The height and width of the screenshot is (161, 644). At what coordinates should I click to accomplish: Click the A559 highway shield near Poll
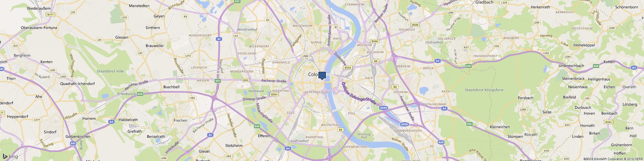(x=383, y=108)
